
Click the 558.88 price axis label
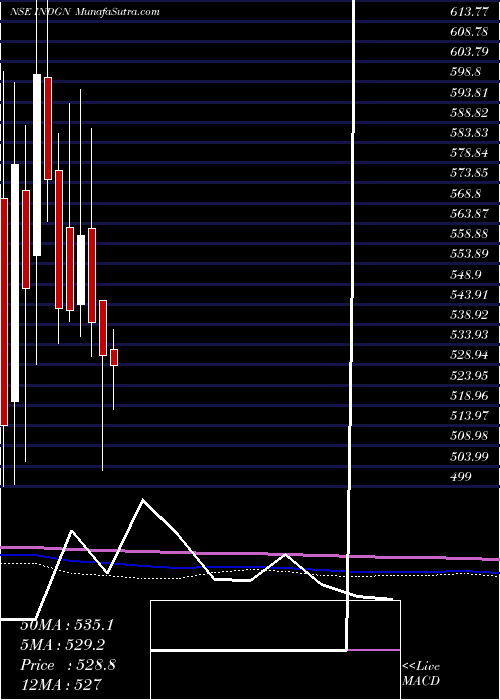click(470, 234)
